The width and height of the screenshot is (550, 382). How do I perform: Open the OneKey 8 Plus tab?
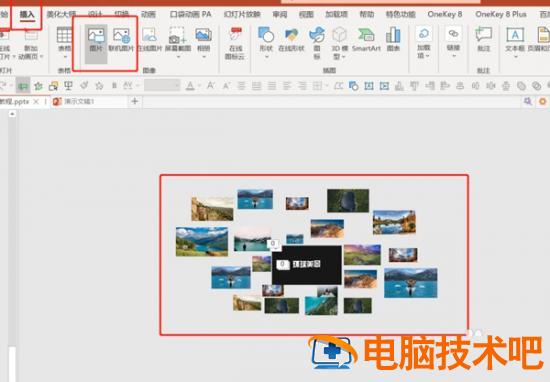pyautogui.click(x=501, y=14)
